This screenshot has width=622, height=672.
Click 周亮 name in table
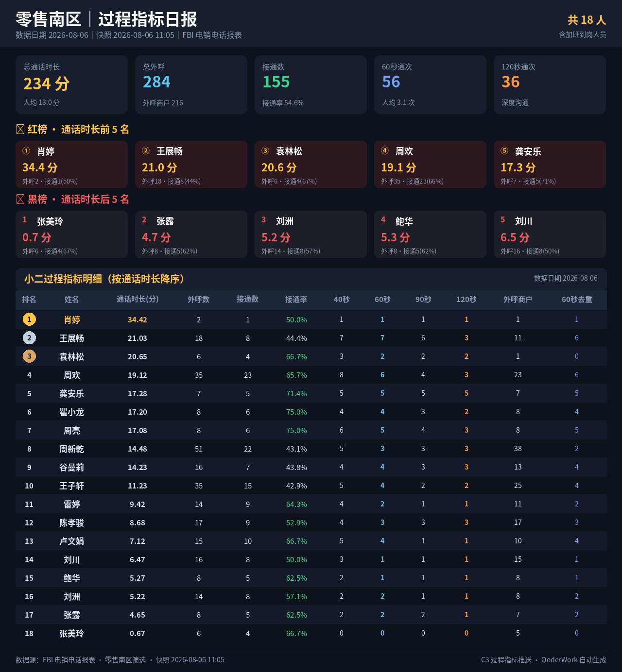72,430
